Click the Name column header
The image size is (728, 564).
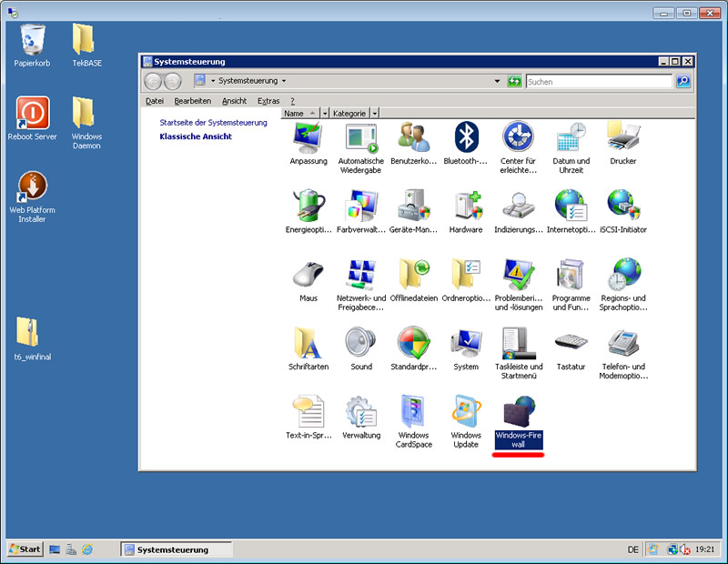[300, 114]
